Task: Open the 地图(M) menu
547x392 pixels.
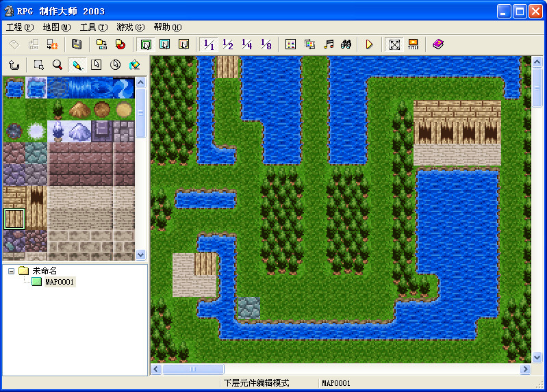Action: click(x=57, y=27)
